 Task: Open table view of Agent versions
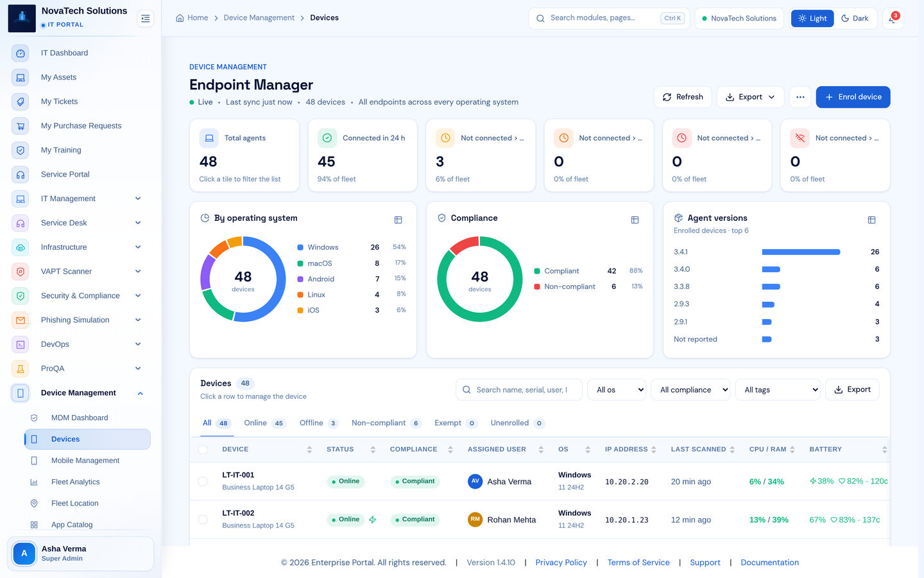click(x=871, y=220)
